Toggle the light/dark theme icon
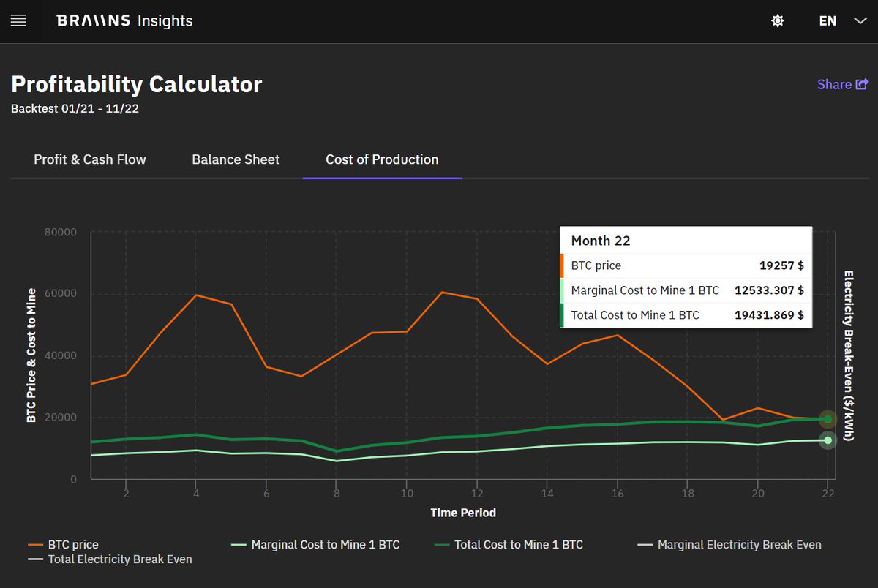This screenshot has height=588, width=878. 778,21
